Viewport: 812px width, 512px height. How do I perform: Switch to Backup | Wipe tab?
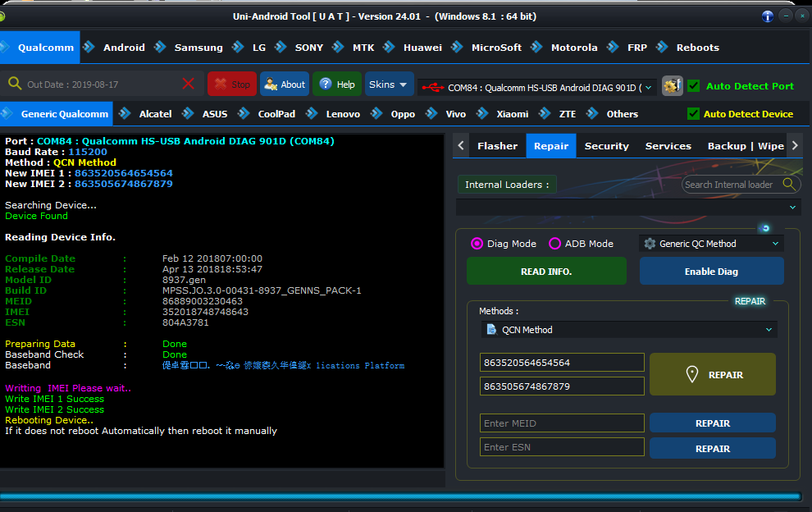point(746,146)
